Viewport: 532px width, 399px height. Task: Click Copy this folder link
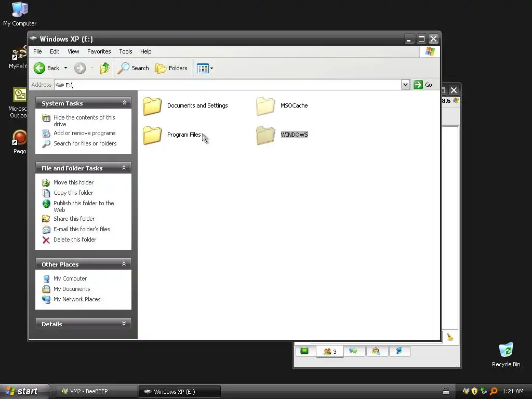(x=73, y=193)
